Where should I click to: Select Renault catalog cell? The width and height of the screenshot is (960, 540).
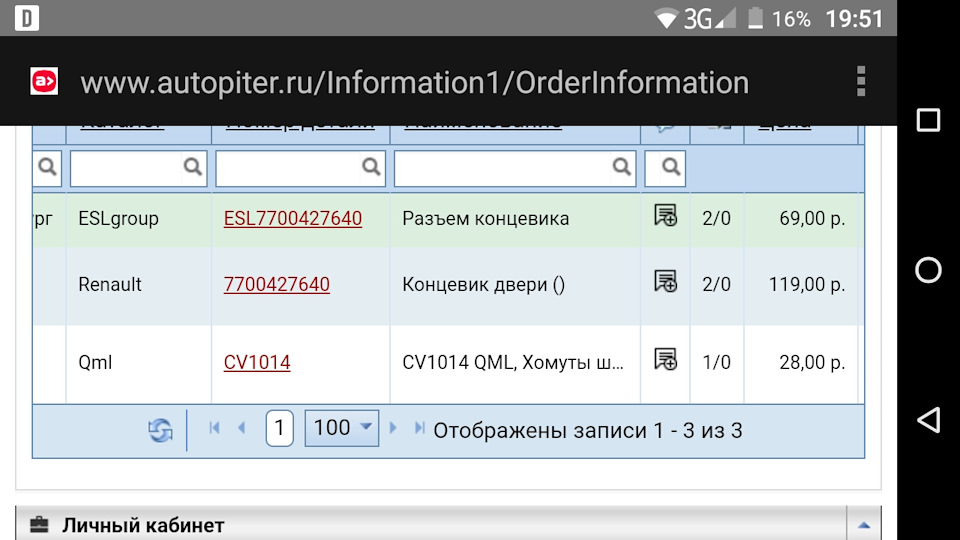[138, 285]
